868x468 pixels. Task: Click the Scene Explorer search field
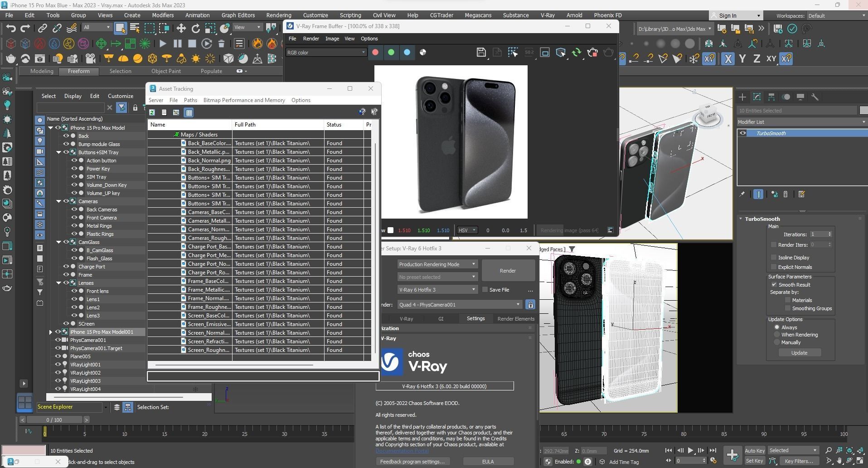click(71, 107)
